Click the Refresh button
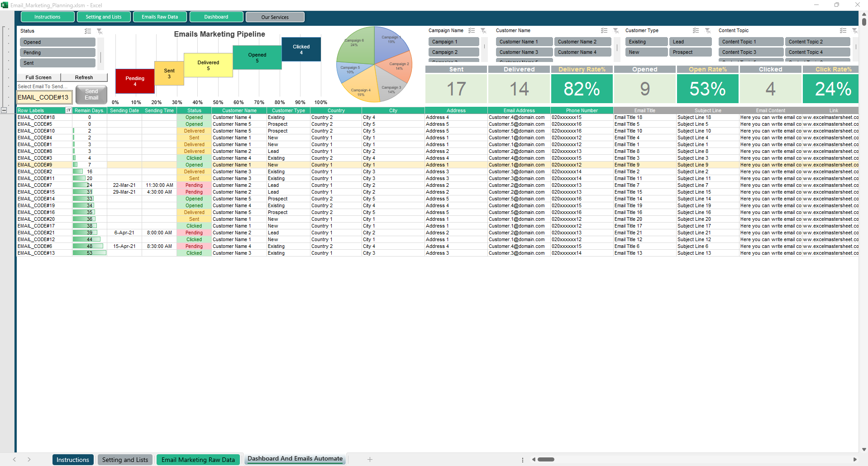The height and width of the screenshot is (466, 868). point(84,77)
